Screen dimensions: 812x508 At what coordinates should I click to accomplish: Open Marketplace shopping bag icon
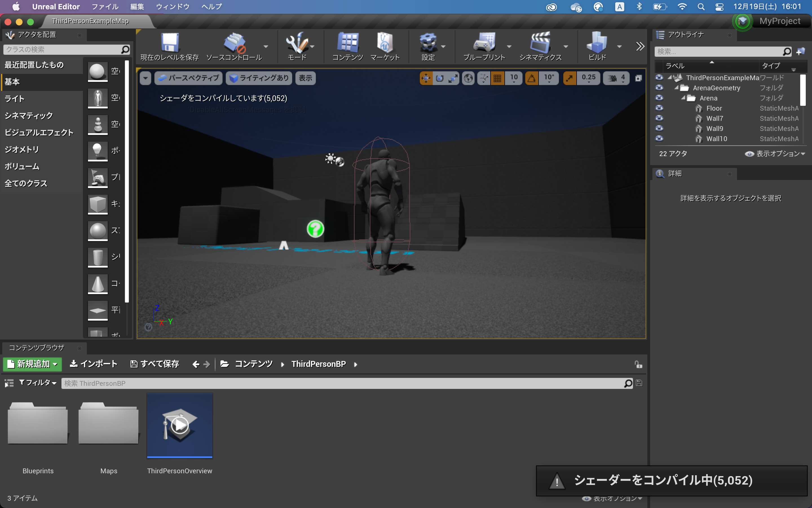pos(385,43)
